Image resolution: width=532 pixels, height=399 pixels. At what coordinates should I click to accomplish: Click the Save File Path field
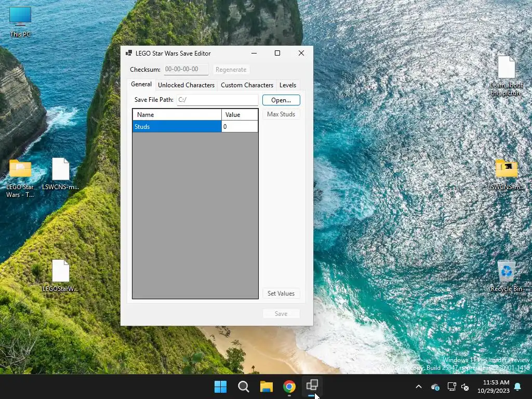point(218,100)
